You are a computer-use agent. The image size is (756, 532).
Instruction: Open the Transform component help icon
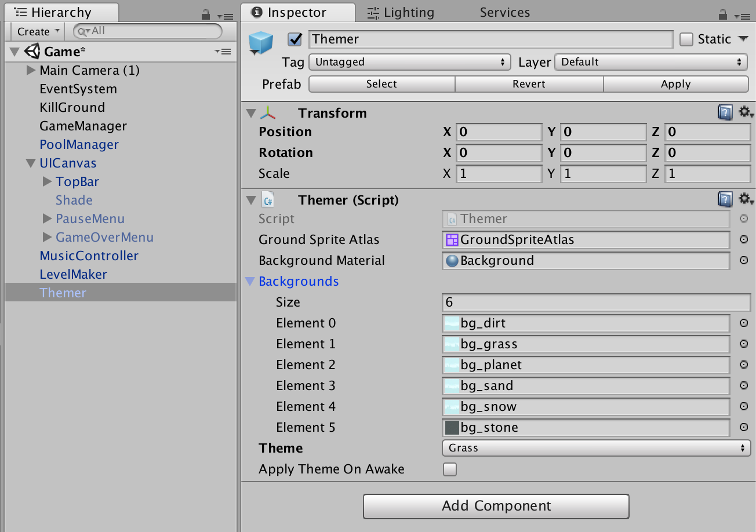pos(725,112)
